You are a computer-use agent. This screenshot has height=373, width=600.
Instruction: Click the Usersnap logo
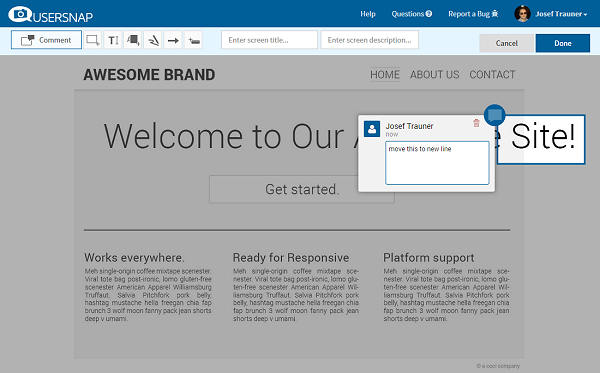coord(51,15)
